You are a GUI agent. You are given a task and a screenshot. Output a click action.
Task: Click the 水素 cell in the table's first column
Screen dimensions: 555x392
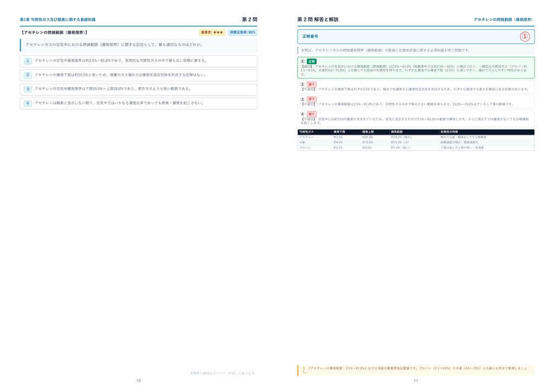coord(301,142)
